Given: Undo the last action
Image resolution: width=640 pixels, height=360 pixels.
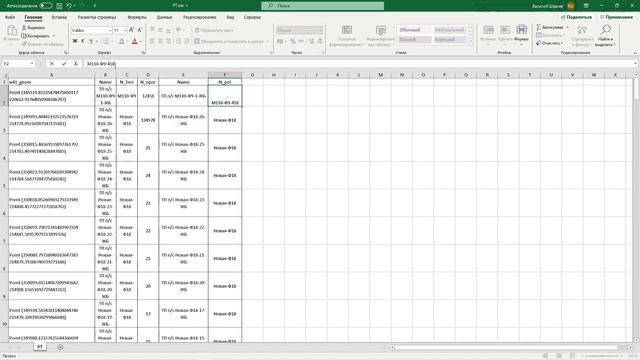Looking at the screenshot, I should click(x=69, y=6).
